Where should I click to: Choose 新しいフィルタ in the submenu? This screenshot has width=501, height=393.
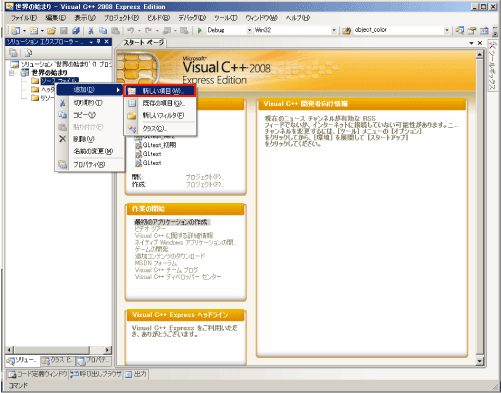[x=160, y=116]
